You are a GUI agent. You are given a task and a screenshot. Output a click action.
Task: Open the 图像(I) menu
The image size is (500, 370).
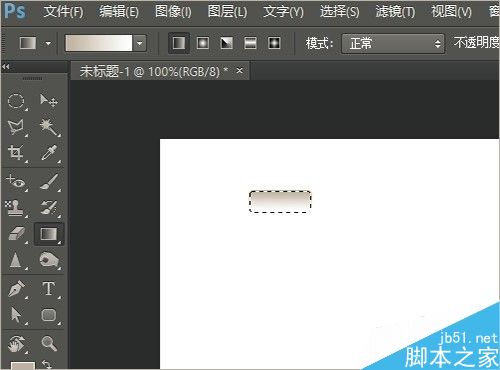click(173, 12)
